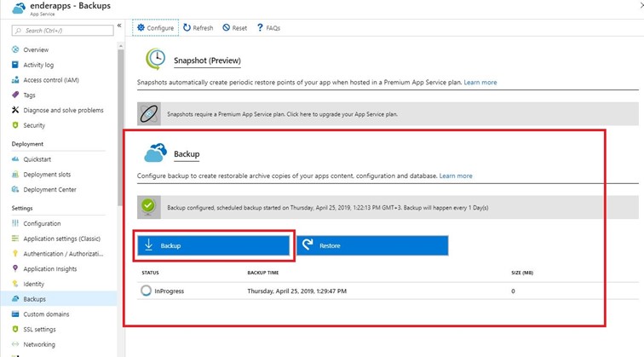Image resolution: width=644 pixels, height=357 pixels.
Task: Click the Access control people icon
Action: [15, 80]
